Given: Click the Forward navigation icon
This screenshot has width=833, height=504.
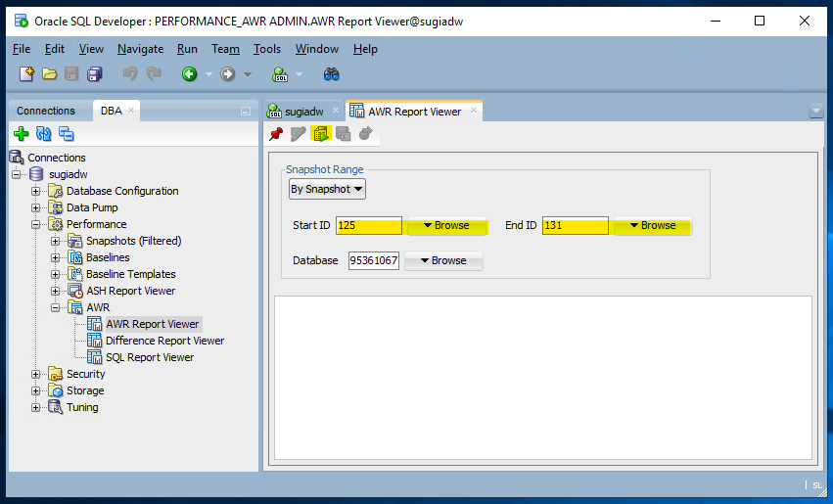Looking at the screenshot, I should pos(228,73).
